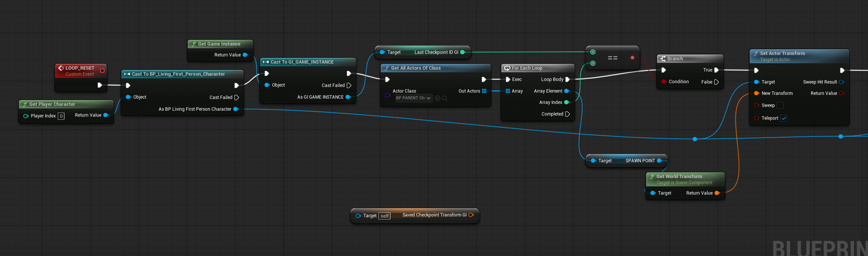
Task: Click the As GI GAME INSTANCE output pin
Action: [x=348, y=97]
